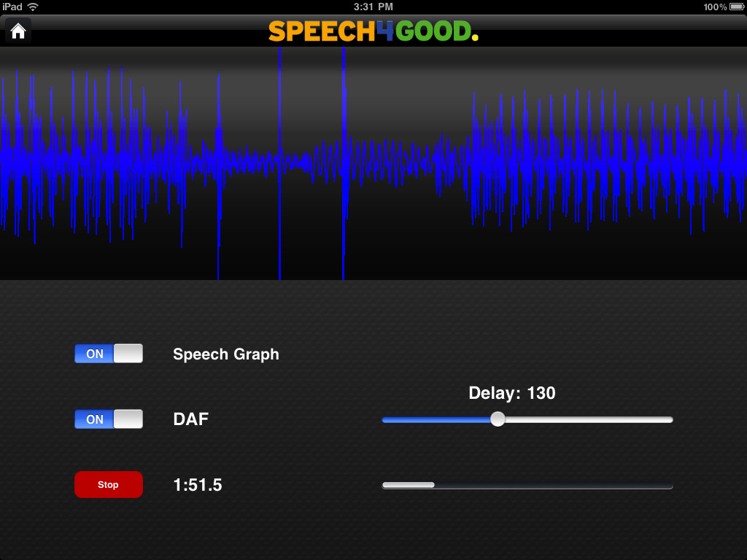The width and height of the screenshot is (747, 560).
Task: Tap the Speech Graph text label
Action: pos(225,354)
